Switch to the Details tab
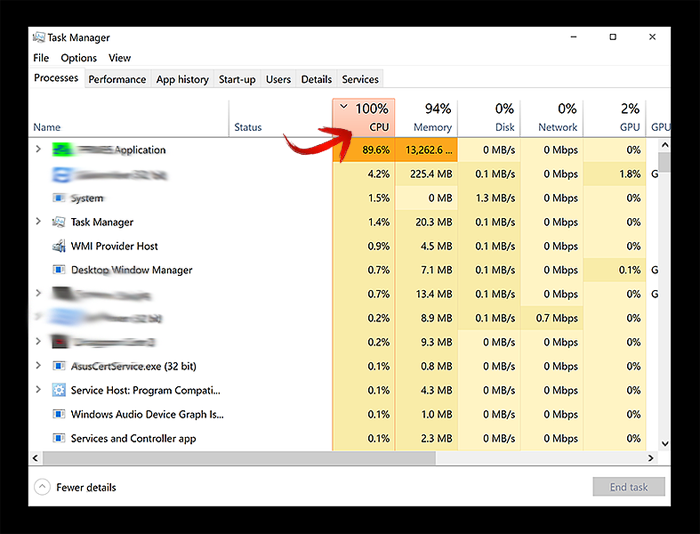 (317, 79)
